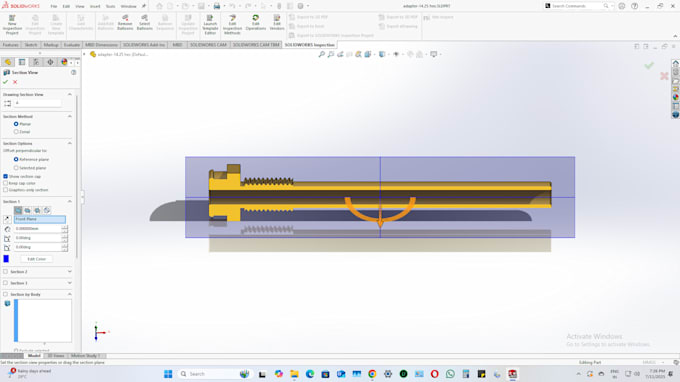Collapse the Section Method group

(69, 116)
